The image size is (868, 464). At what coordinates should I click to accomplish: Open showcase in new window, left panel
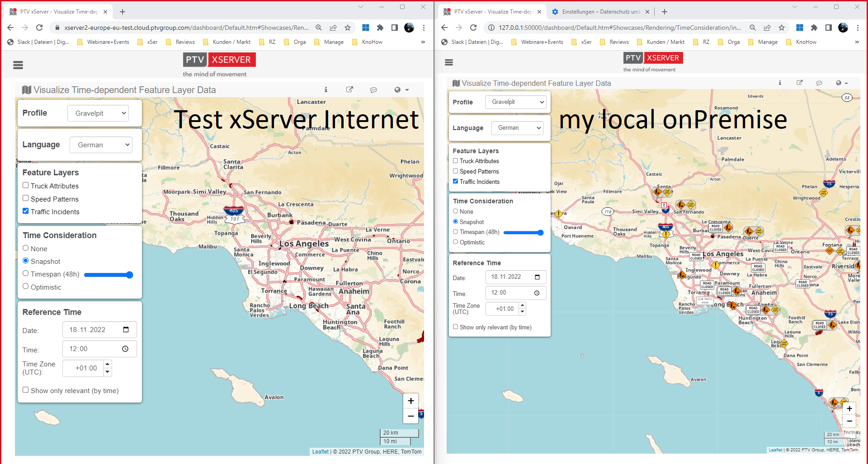point(349,89)
